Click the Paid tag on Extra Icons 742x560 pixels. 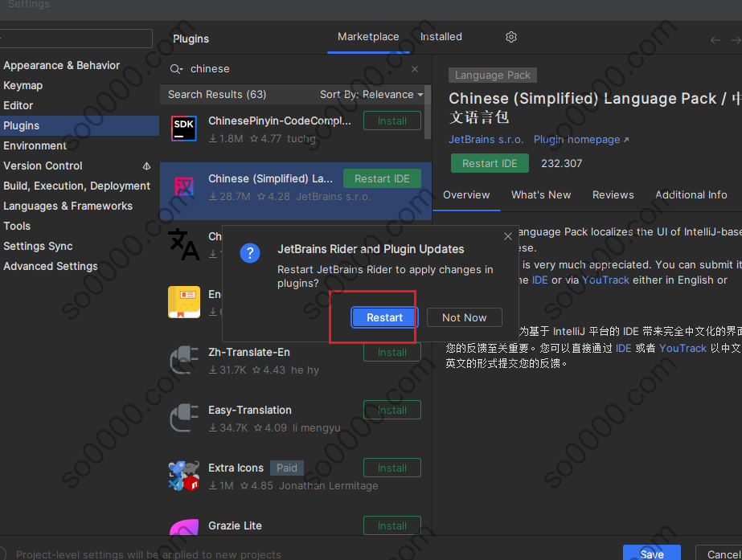point(287,468)
